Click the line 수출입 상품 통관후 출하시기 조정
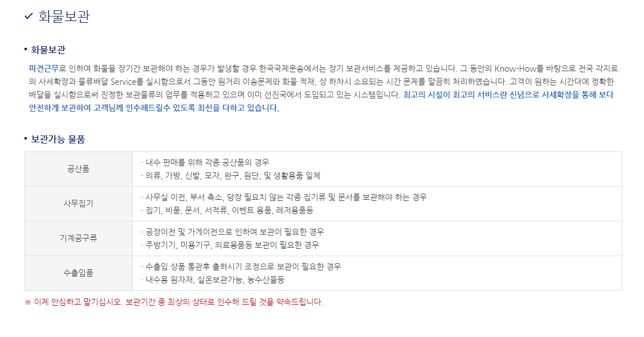The width and height of the screenshot is (644, 337). 241,267
